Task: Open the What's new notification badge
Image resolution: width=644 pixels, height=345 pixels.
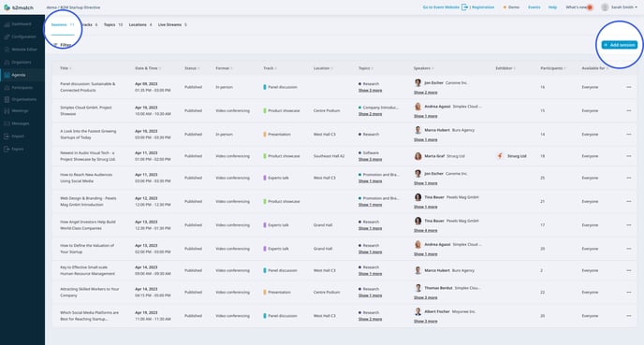Action: click(590, 7)
